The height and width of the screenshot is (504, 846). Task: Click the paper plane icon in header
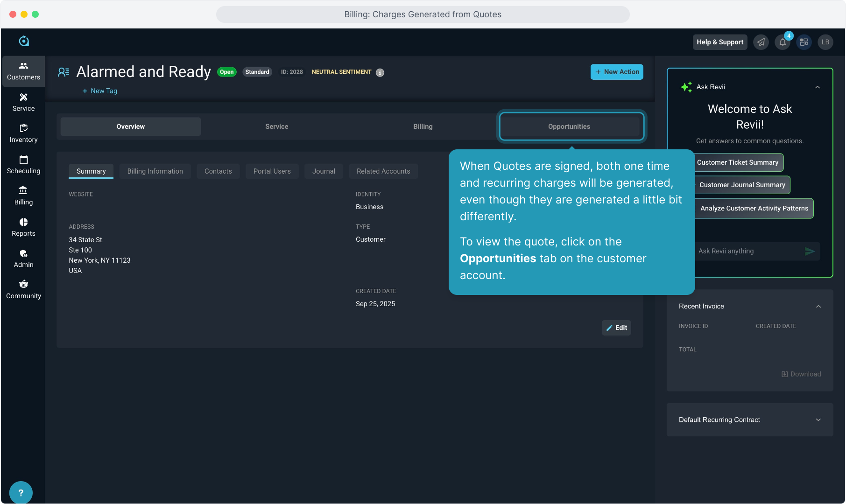pyautogui.click(x=761, y=42)
